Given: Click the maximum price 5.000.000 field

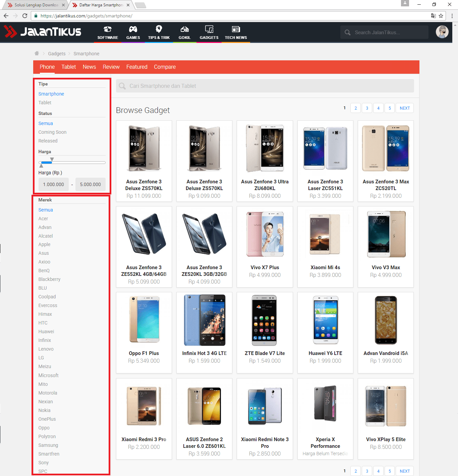Looking at the screenshot, I should pos(91,184).
